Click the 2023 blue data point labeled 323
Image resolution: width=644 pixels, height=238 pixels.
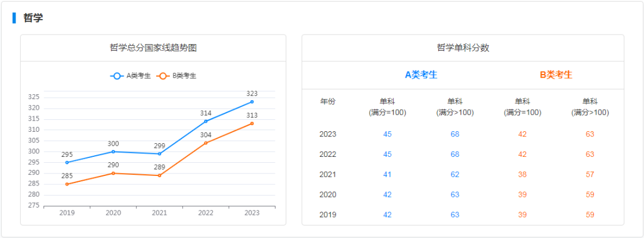(x=252, y=101)
